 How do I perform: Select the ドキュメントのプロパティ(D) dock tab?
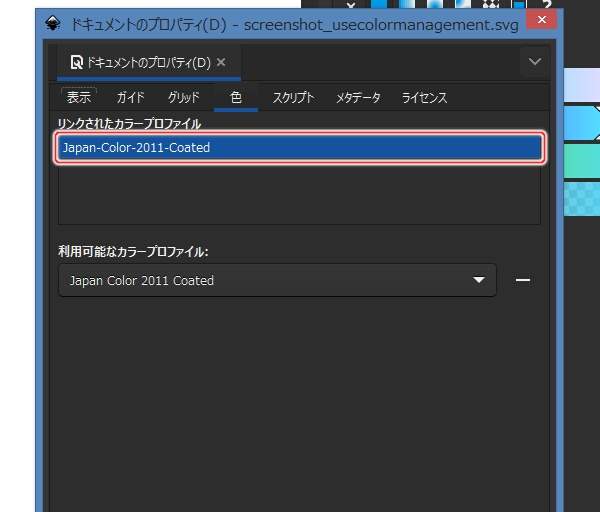[x=149, y=62]
